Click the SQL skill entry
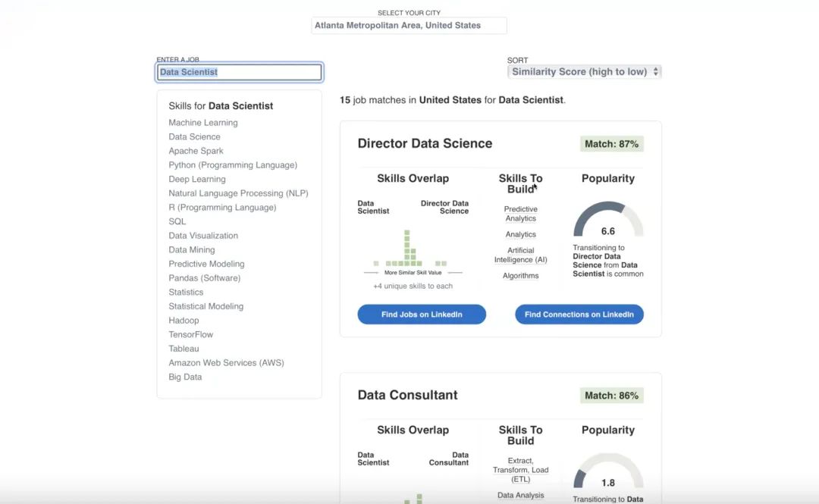The image size is (819, 504). point(177,221)
